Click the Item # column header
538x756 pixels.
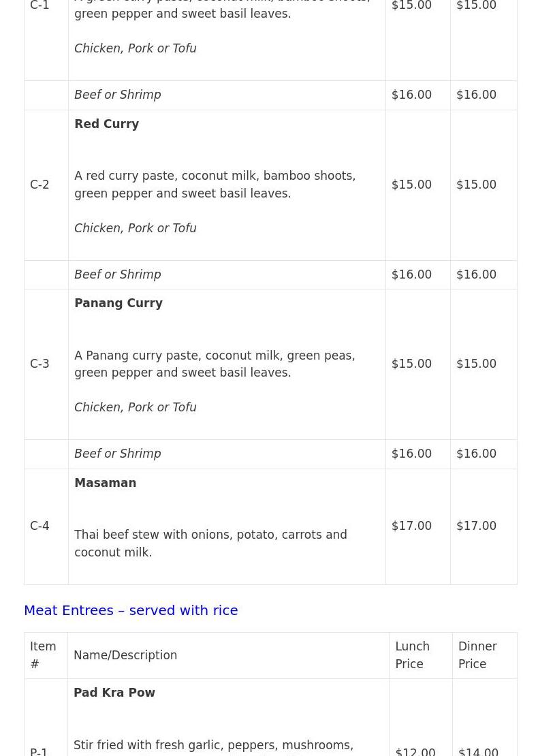(x=42, y=655)
